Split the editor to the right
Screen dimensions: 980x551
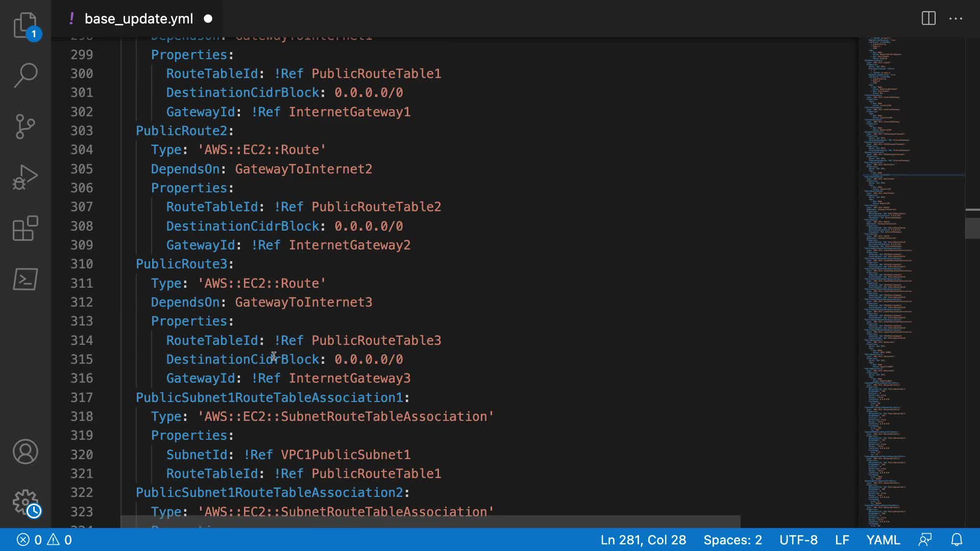click(928, 19)
